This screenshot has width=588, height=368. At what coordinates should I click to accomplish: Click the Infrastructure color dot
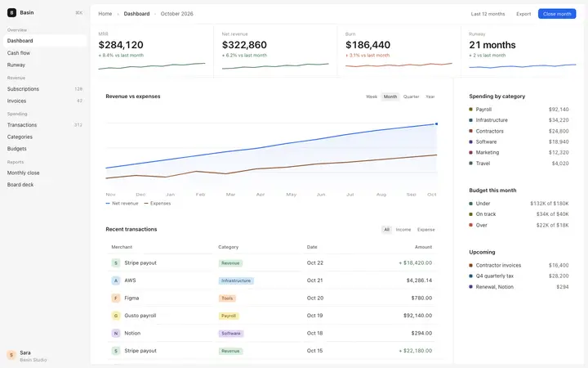point(470,120)
